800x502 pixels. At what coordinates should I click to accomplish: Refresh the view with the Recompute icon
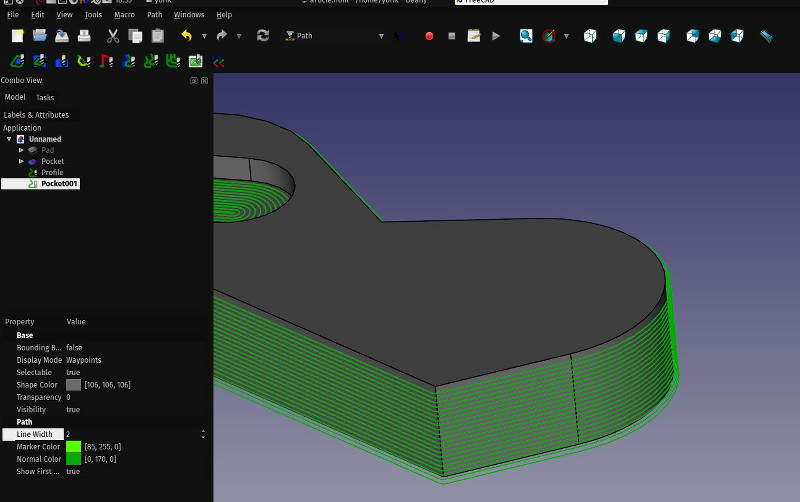tap(263, 36)
